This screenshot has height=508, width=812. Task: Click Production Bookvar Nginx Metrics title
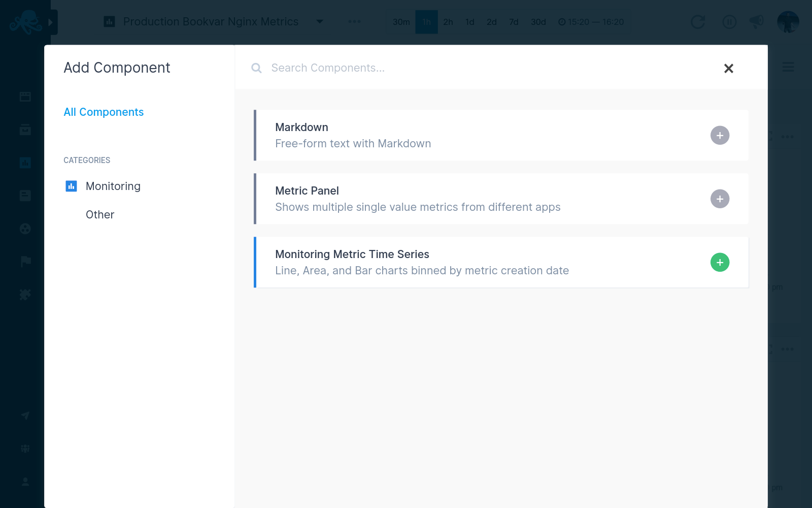pyautogui.click(x=211, y=21)
